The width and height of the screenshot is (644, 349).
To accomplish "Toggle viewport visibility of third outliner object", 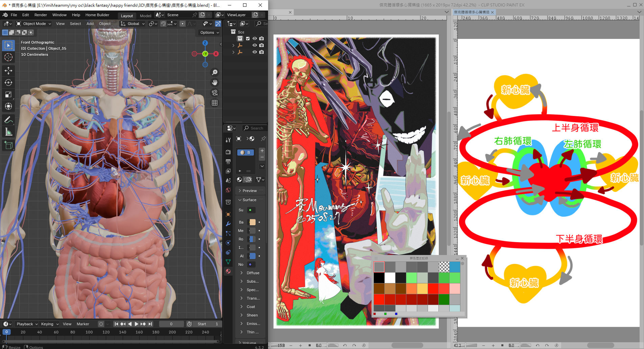I will click(x=255, y=52).
